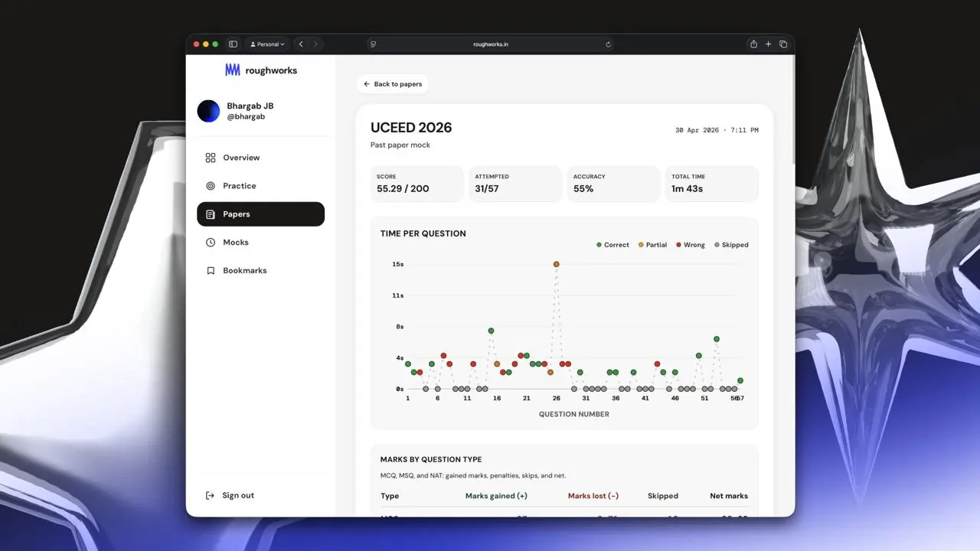Click the Time per question heading
The image size is (980, 551).
tap(423, 233)
